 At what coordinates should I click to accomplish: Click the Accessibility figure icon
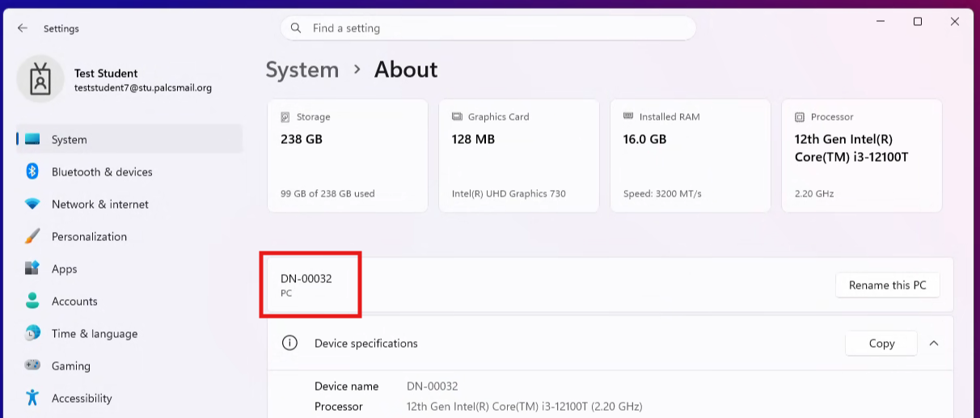point(32,398)
